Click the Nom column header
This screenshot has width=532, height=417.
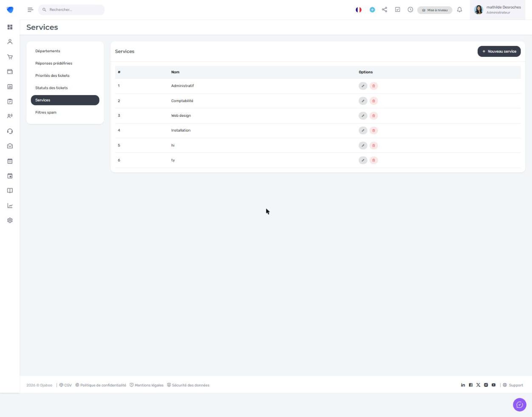coord(175,72)
